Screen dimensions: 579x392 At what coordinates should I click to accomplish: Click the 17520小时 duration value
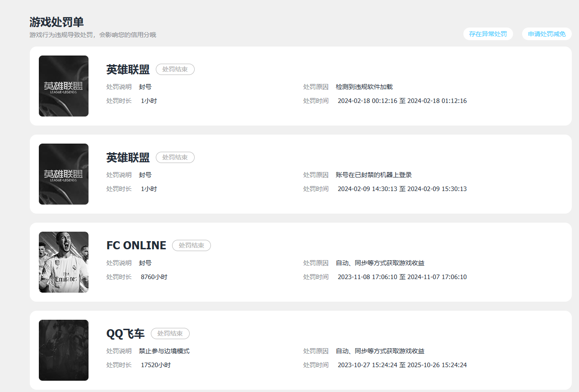(156, 365)
